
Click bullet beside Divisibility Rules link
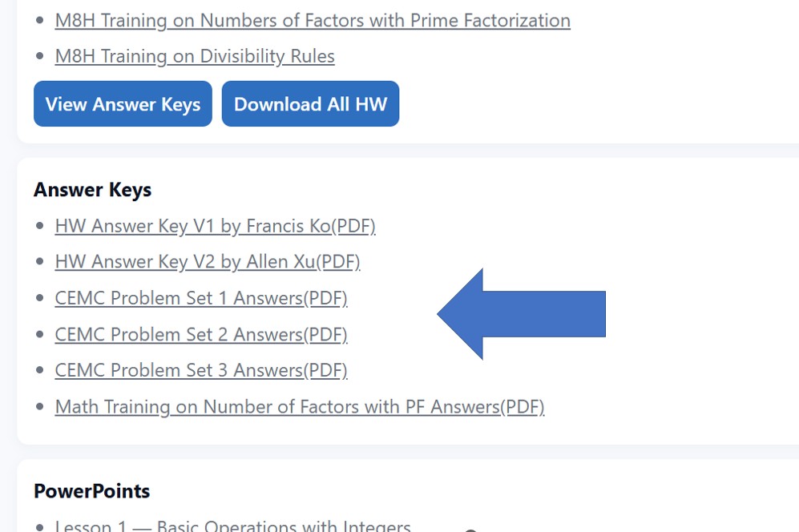41,57
